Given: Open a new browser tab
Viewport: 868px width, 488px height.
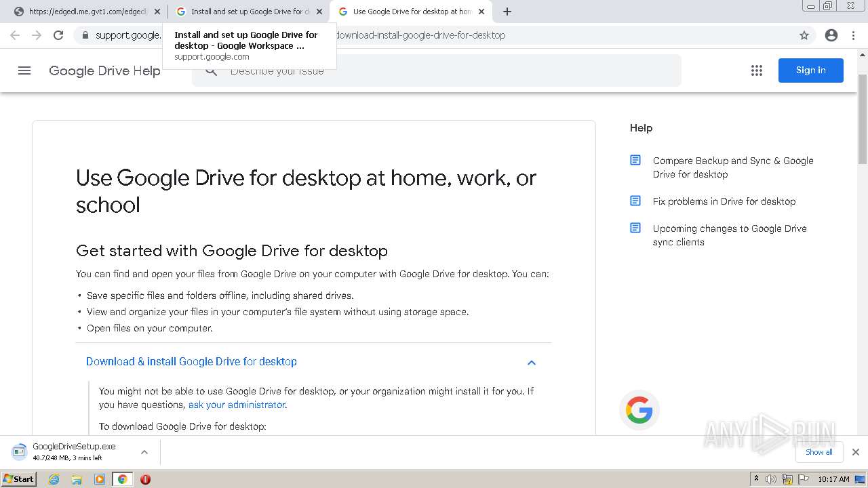Looking at the screenshot, I should 507,12.
